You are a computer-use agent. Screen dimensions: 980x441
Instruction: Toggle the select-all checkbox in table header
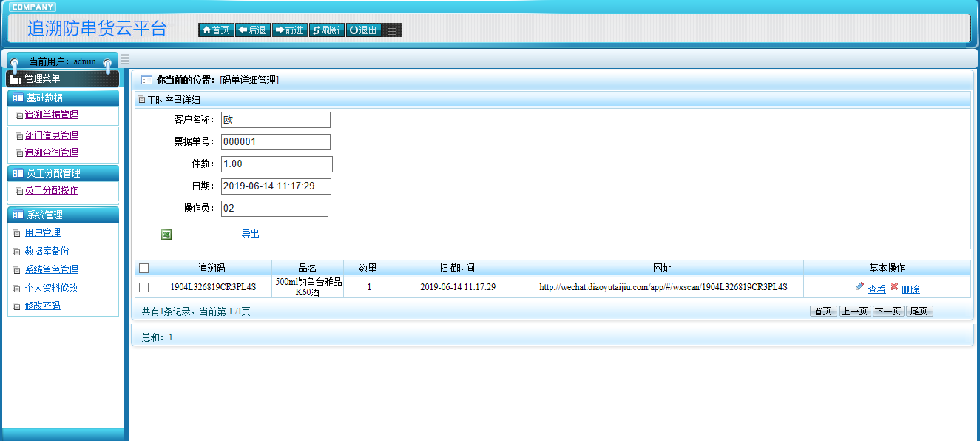[144, 268]
